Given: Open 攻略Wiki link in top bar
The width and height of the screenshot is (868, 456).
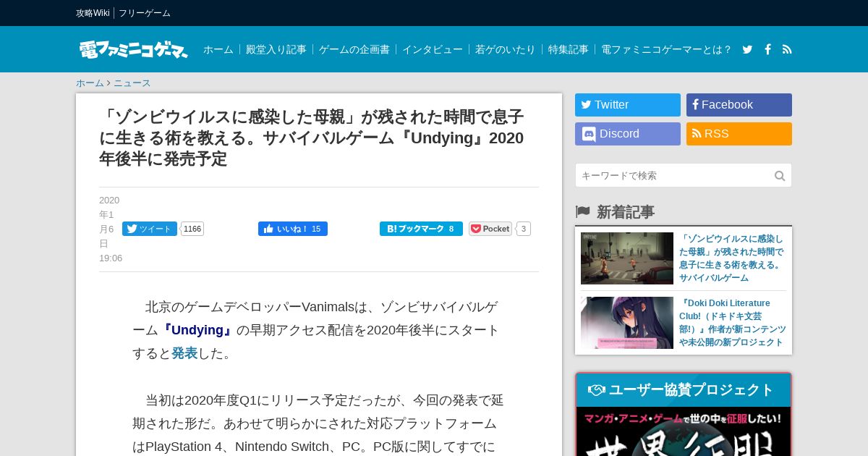Looking at the screenshot, I should point(93,13).
